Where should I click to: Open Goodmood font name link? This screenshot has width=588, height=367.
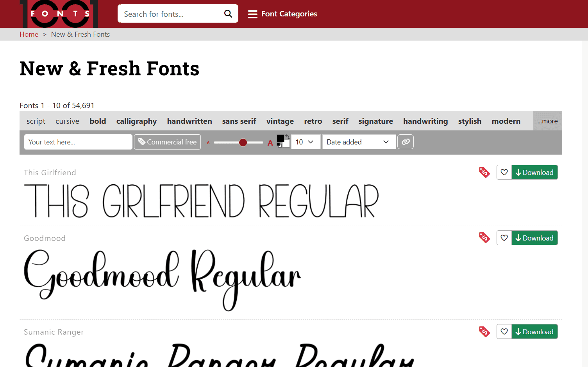45,238
